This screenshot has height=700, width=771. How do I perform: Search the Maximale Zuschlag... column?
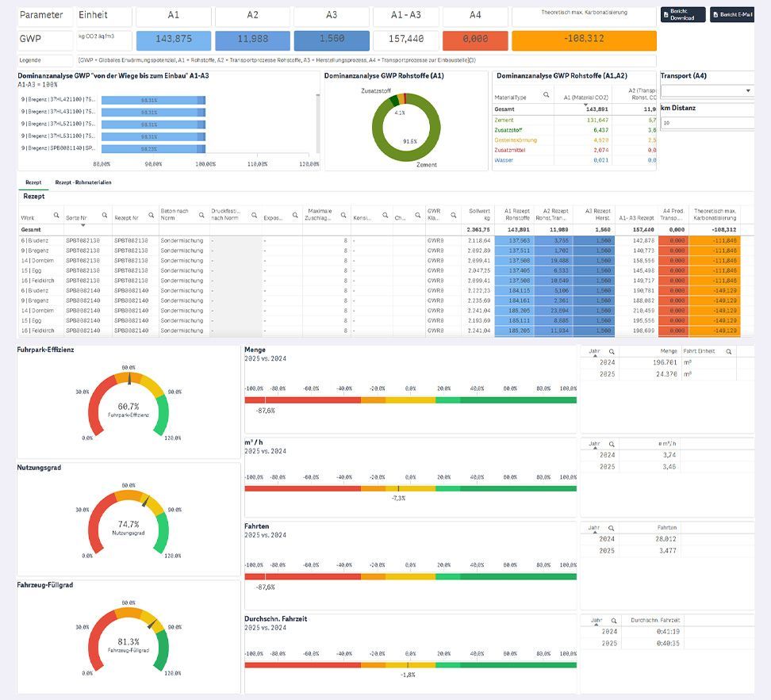coord(343,216)
